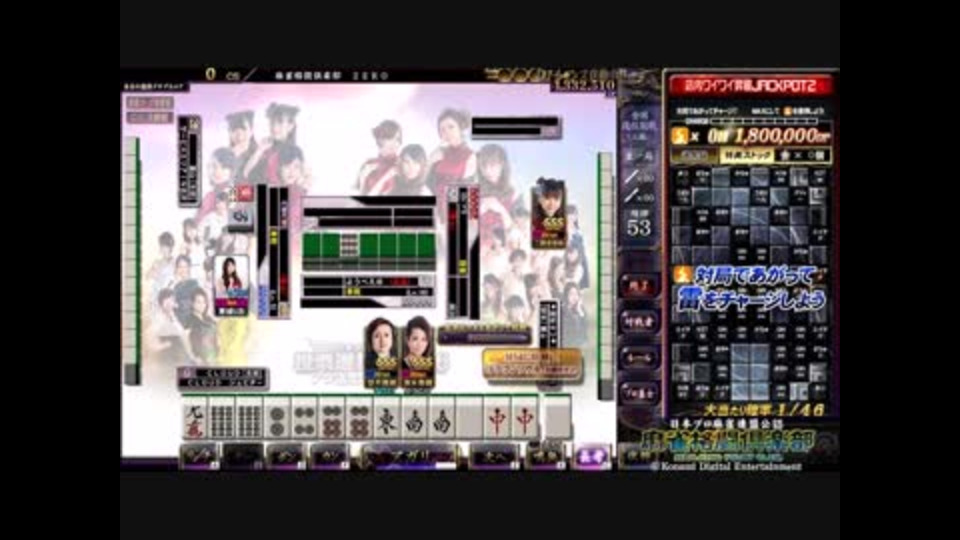This screenshot has width=960, height=540.
Task: Click the 1,800,000 jackpot amount
Action: pos(784,135)
